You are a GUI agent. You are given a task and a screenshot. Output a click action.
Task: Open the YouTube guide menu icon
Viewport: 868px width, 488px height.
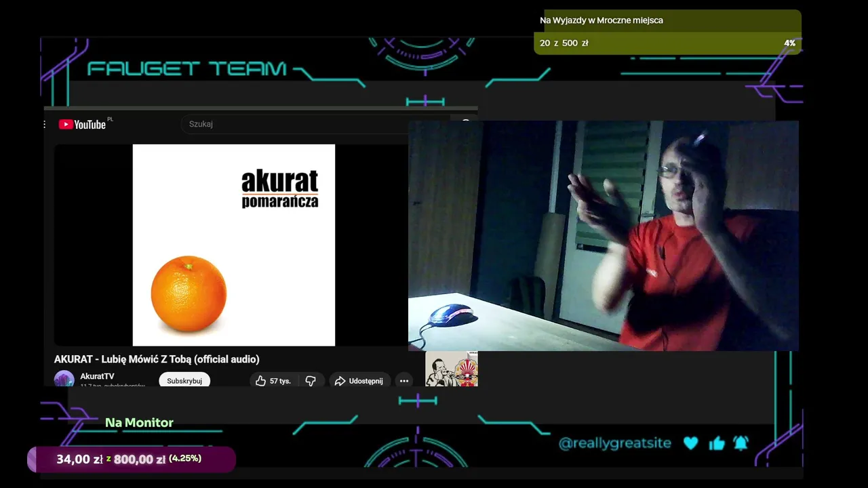pos(45,124)
